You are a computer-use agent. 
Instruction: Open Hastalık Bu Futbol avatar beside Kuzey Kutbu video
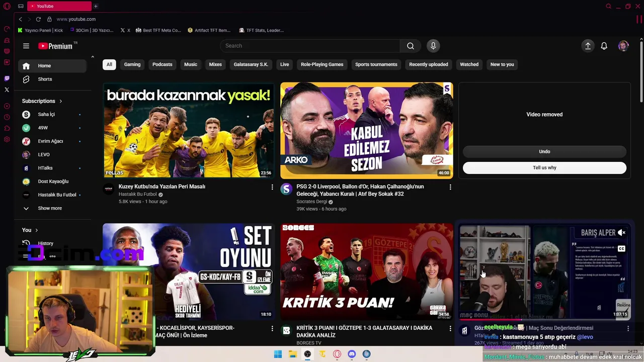click(109, 190)
